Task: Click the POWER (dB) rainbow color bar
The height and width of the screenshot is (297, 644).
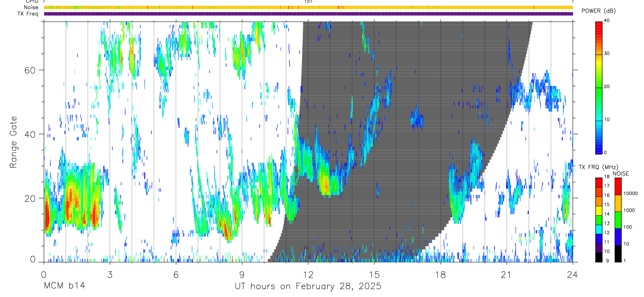Action: point(599,87)
